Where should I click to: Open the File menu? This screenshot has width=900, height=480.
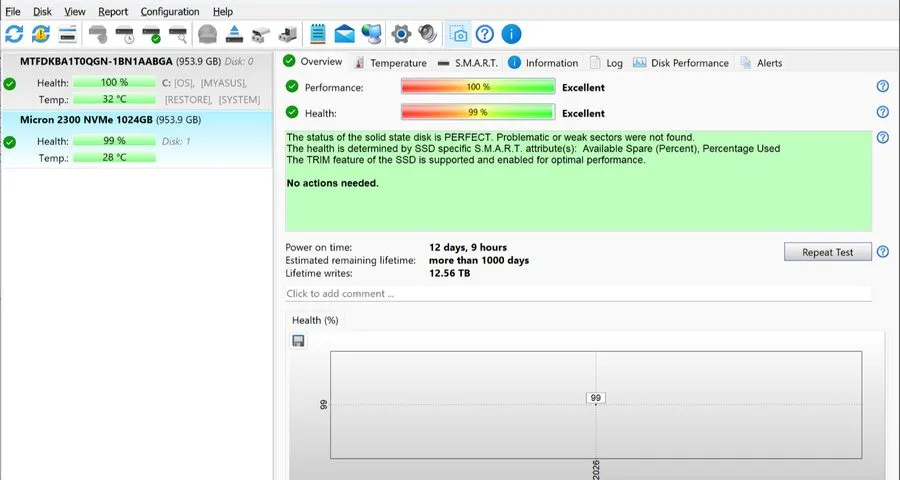coord(13,11)
